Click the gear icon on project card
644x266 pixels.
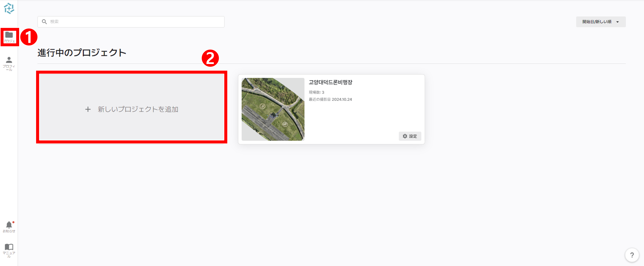(405, 136)
